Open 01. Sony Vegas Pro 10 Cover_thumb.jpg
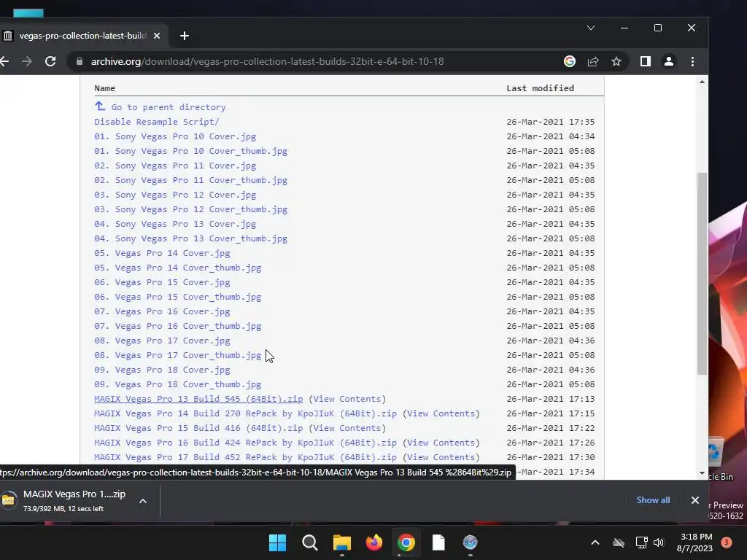Viewport: 747px width, 560px height. [x=190, y=151]
